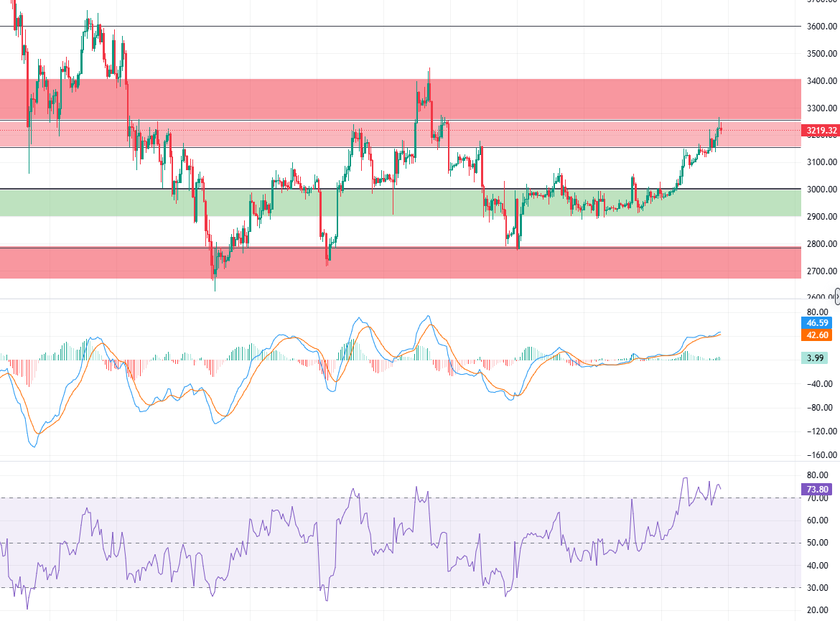
Task: Click the separator between MACD and RSI panes
Action: coord(399,461)
